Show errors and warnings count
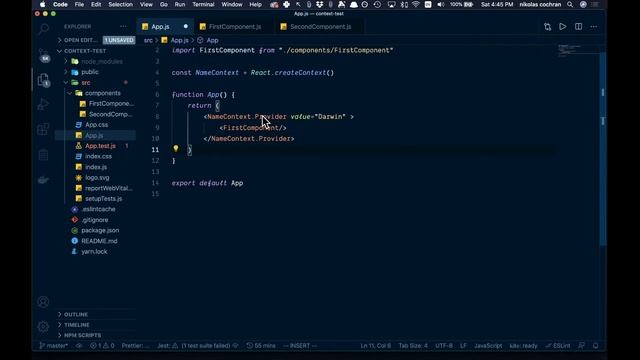Viewport: 640px width, 360px height. pyautogui.click(x=102, y=346)
